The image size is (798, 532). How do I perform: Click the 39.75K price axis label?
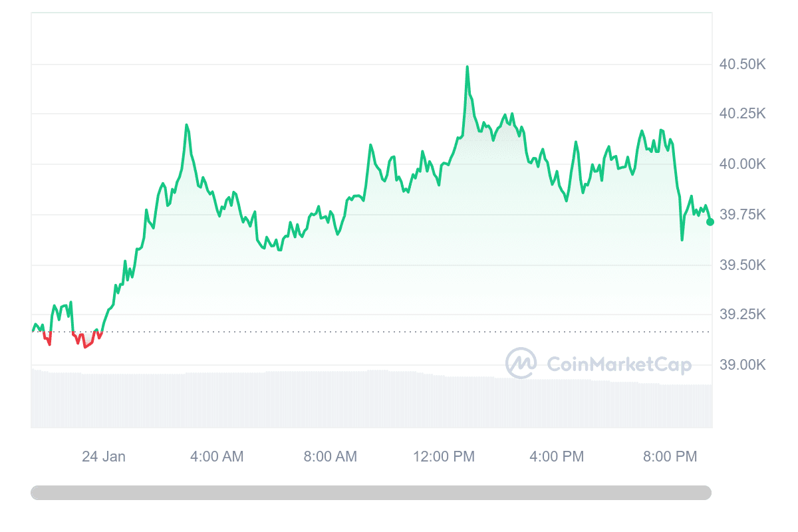[x=742, y=215]
